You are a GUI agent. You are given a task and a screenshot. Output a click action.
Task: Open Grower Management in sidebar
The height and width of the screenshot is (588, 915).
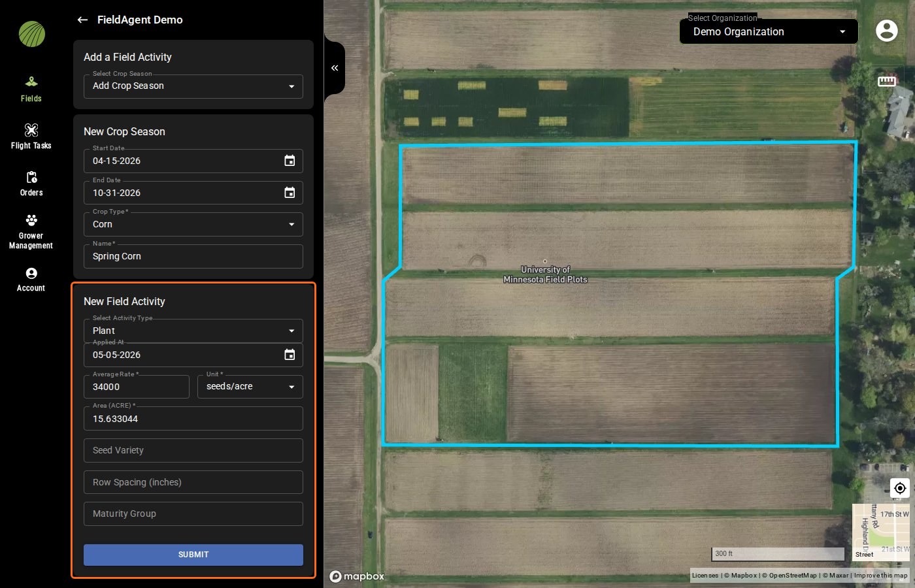pos(31,231)
